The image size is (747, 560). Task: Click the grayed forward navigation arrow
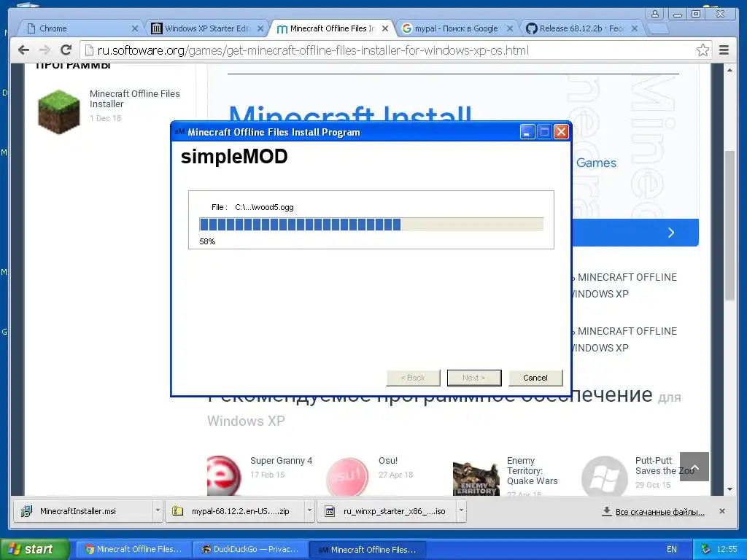[44, 50]
